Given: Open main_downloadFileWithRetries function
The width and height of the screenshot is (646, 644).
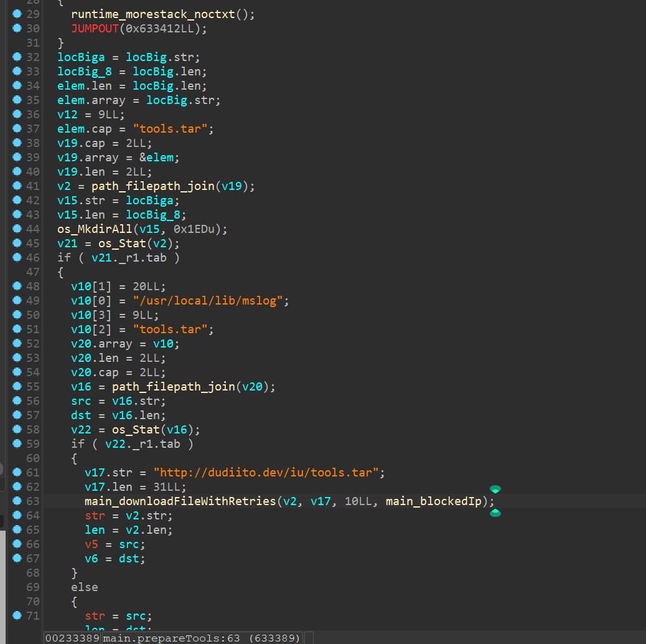Looking at the screenshot, I should (180, 501).
